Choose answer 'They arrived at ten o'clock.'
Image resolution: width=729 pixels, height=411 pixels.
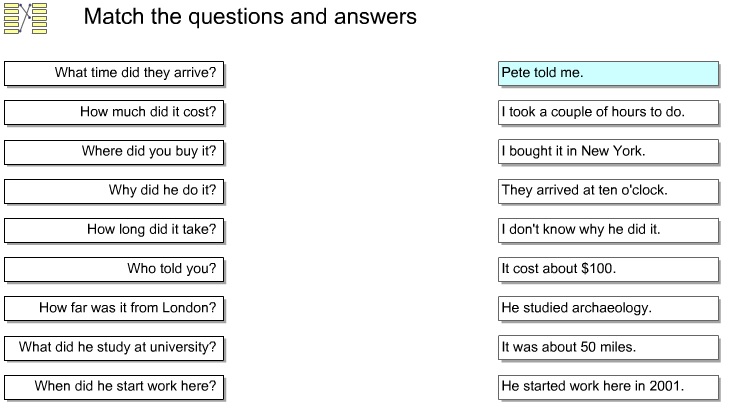(608, 191)
